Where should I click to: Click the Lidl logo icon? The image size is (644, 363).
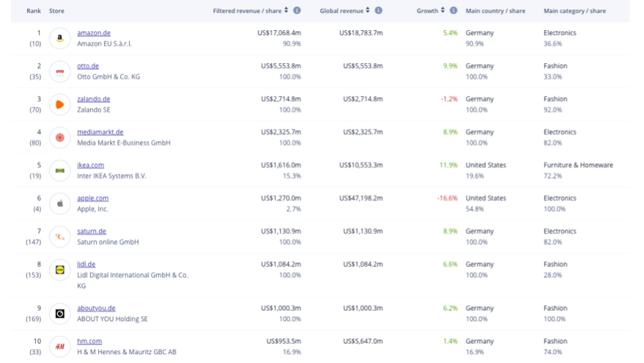coord(60,269)
